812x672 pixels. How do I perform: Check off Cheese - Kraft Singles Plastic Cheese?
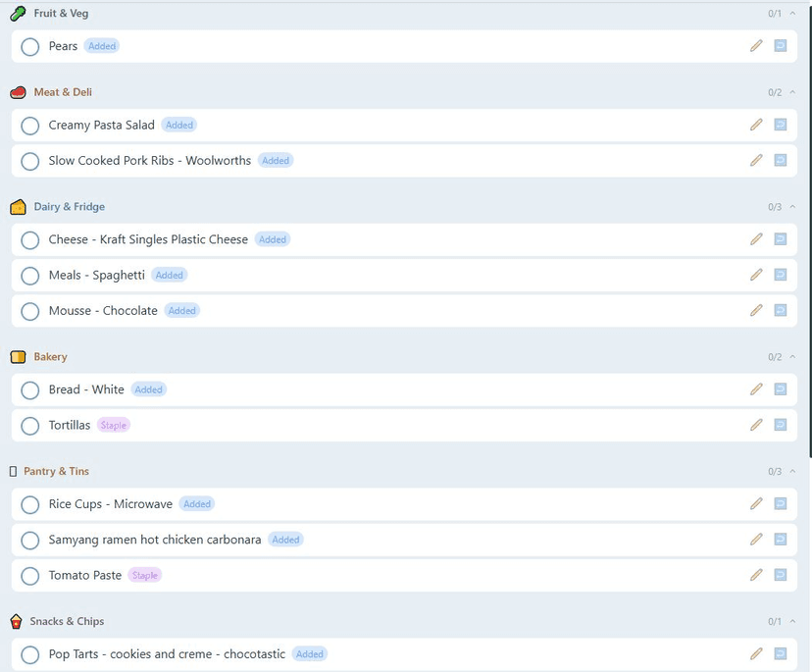tap(30, 240)
